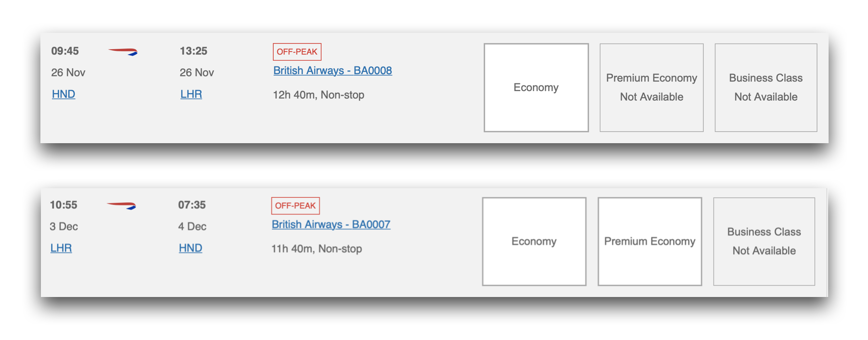
Task: Open HND arrival airport link for BA0007
Action: tap(190, 248)
